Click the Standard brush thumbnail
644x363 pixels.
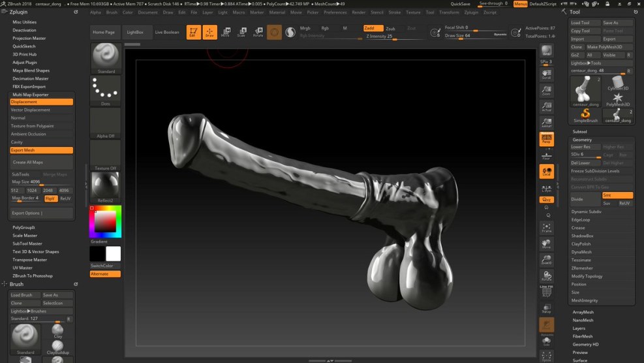coord(105,57)
